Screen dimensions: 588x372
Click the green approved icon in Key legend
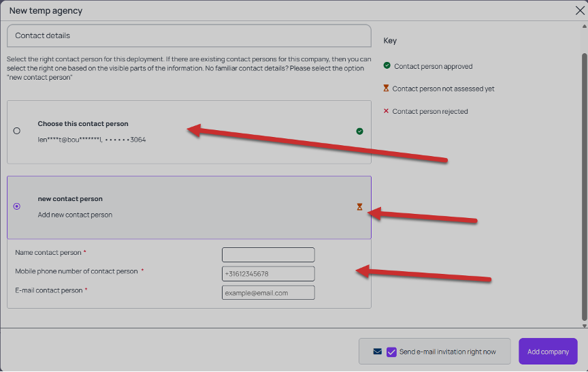pos(387,65)
